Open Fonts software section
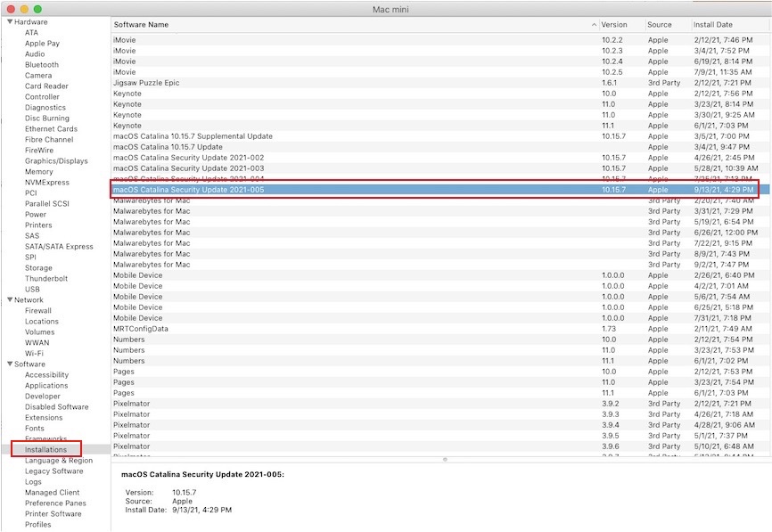 35,428
